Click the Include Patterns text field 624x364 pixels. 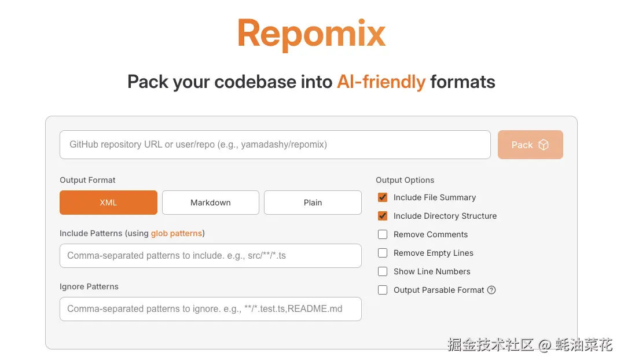click(x=210, y=255)
